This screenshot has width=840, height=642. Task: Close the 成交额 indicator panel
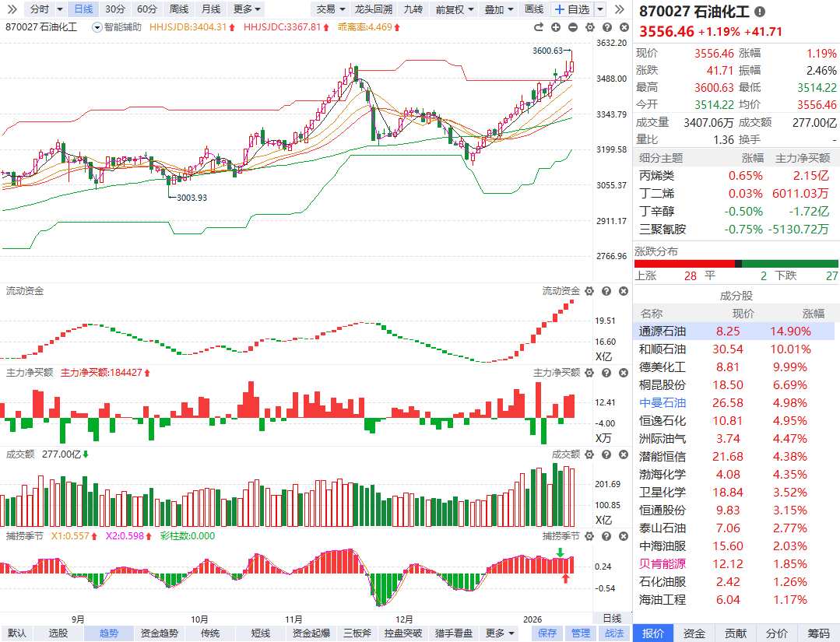tap(623, 454)
